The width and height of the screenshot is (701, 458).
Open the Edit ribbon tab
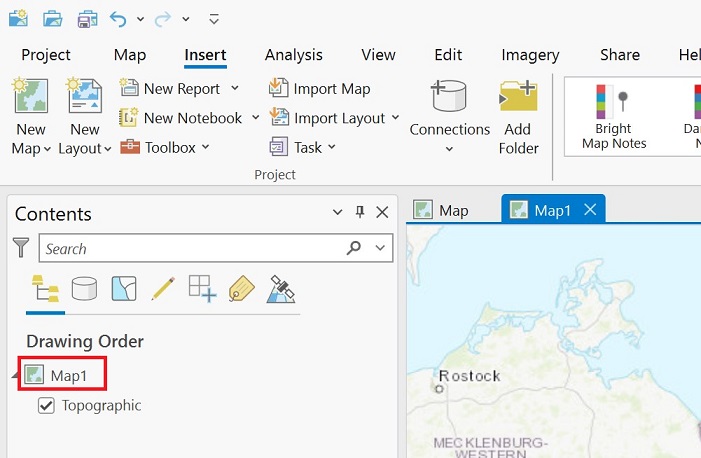[448, 55]
